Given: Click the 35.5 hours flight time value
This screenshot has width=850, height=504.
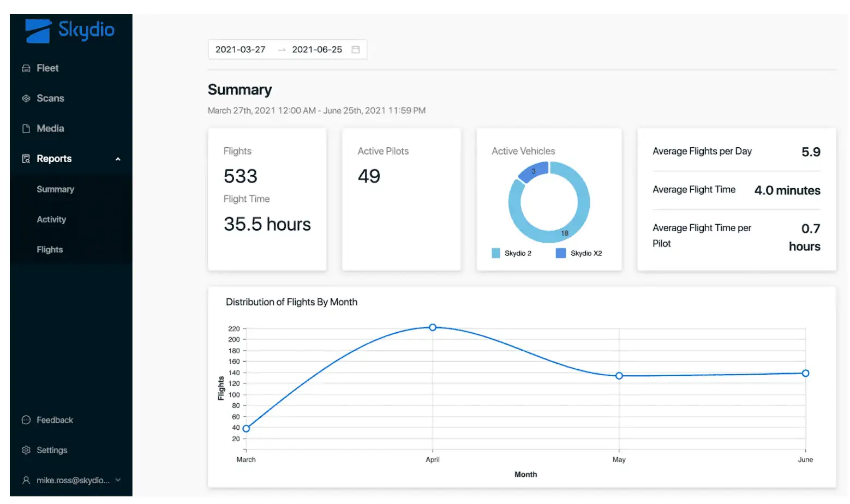Looking at the screenshot, I should [x=267, y=224].
